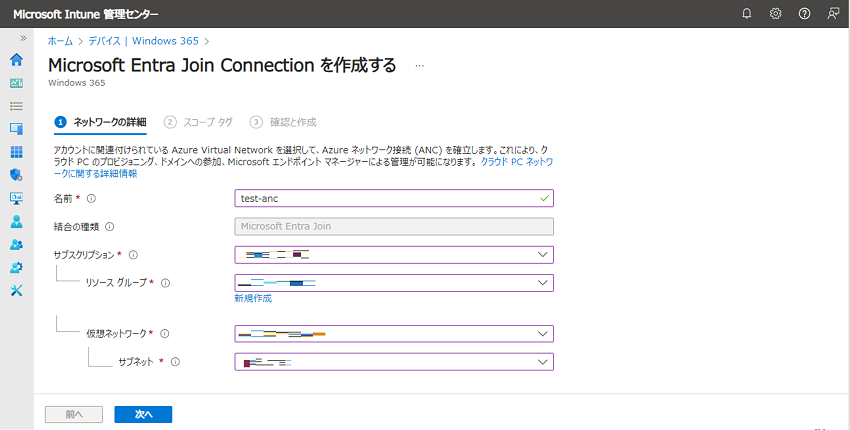Image resolution: width=850 pixels, height=430 pixels.
Task: Open the Apps grid icon in sidebar
Action: pyautogui.click(x=17, y=152)
